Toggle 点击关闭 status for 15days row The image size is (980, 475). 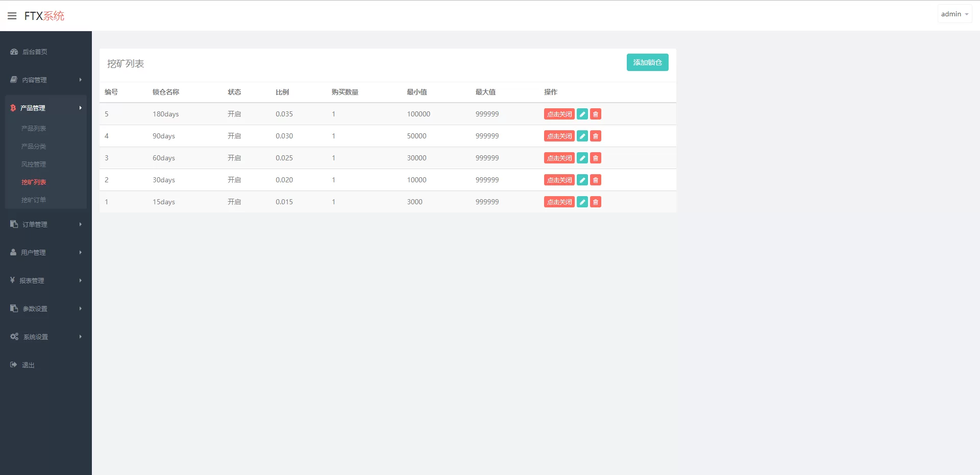[x=559, y=202]
